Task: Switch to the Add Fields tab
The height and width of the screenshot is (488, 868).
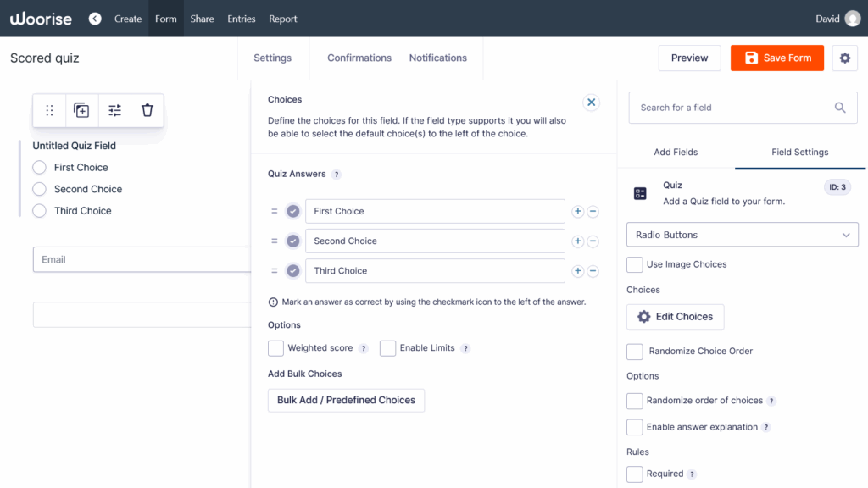Action: (x=676, y=152)
